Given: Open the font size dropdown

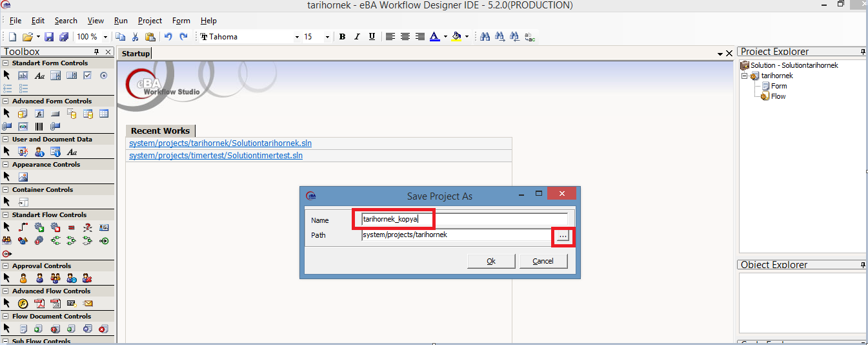Looking at the screenshot, I should (327, 37).
